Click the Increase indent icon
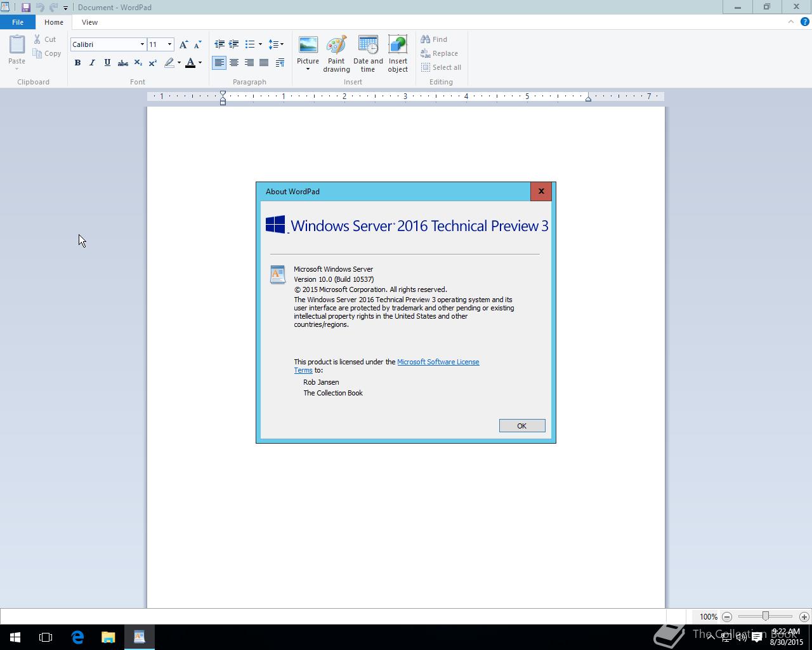The width and height of the screenshot is (812, 650). [234, 44]
